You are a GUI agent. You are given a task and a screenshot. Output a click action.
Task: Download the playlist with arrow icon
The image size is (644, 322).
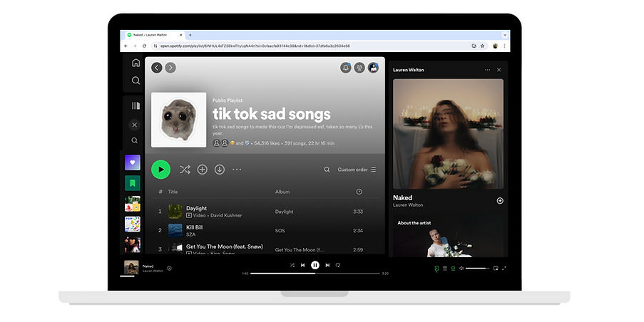(220, 170)
